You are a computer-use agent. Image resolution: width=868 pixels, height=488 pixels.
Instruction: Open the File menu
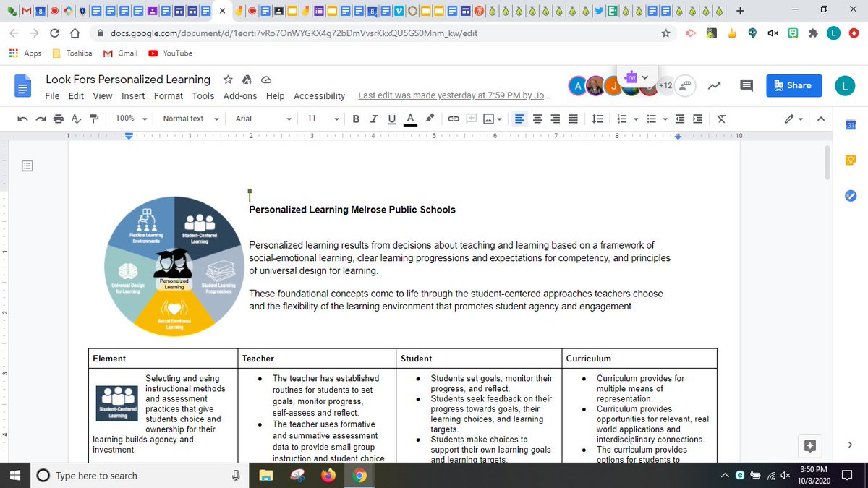(x=52, y=95)
